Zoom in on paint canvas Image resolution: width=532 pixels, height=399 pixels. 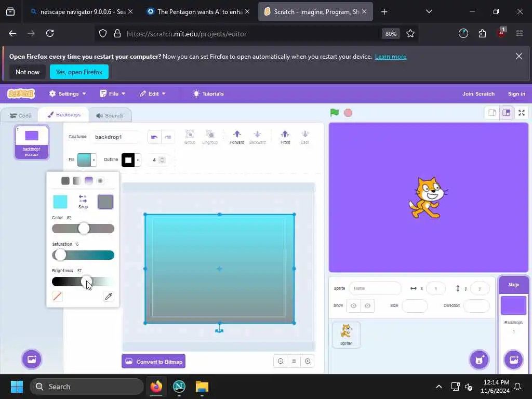[308, 362]
